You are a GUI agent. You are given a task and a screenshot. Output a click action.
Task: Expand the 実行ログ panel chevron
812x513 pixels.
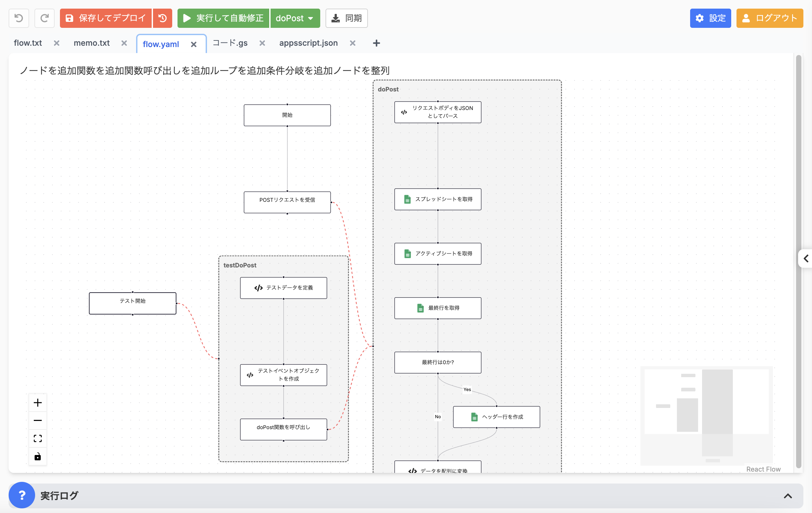[788, 496]
